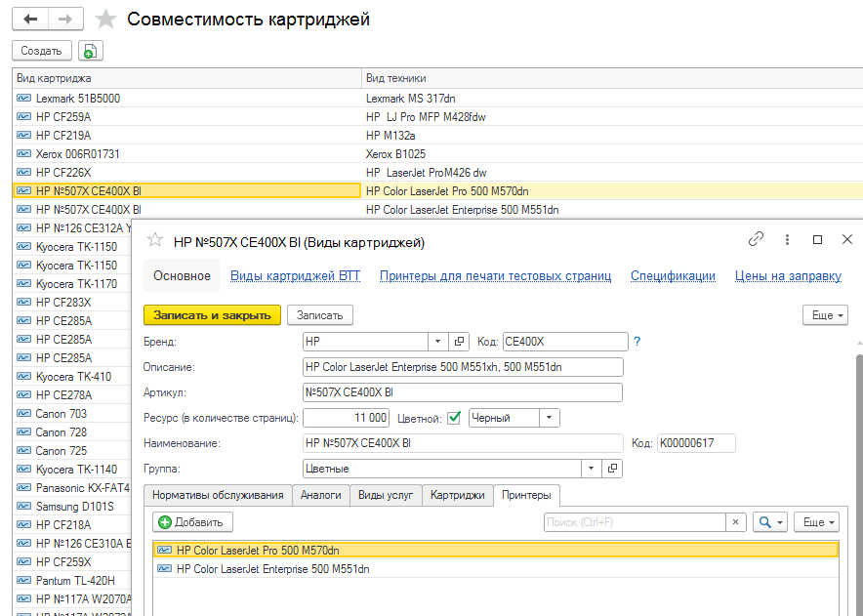The width and height of the screenshot is (863, 616).
Task: Open the Цены на заправку link
Action: (x=788, y=276)
